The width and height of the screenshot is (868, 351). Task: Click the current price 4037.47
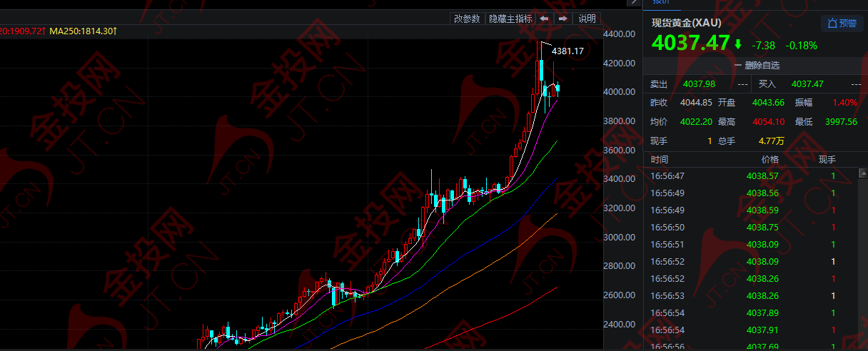[x=690, y=44]
